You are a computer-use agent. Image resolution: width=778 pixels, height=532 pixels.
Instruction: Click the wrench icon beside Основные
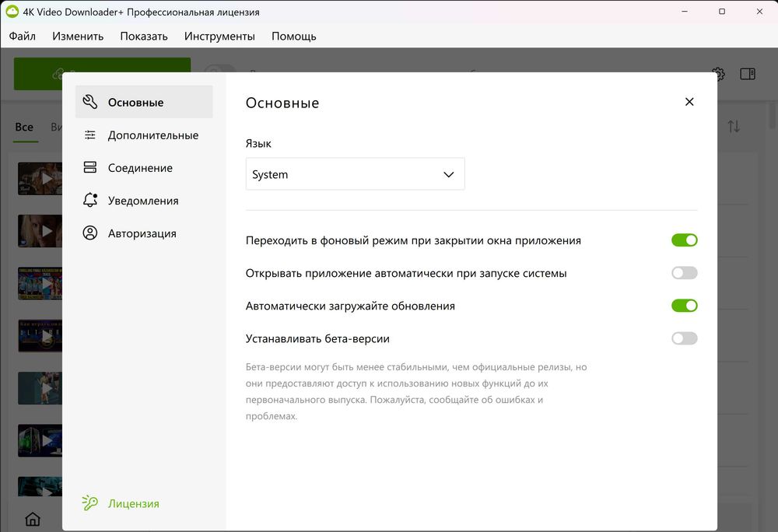coord(89,102)
